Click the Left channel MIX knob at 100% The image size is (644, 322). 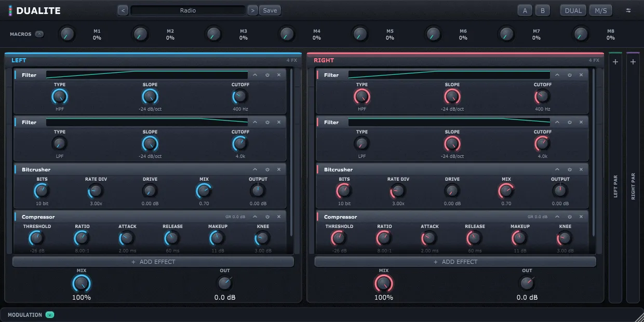[82, 284]
